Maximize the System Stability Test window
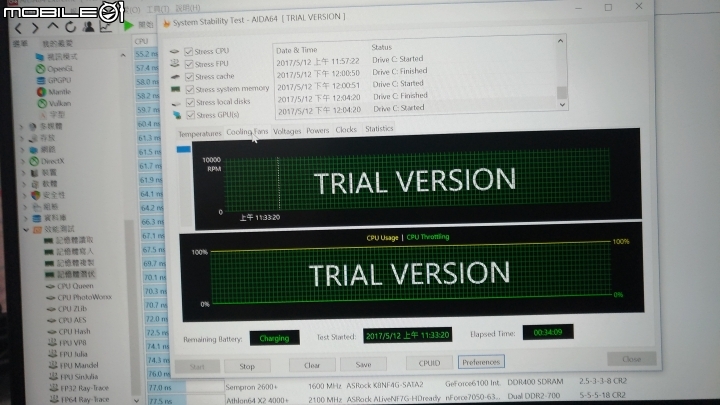The image size is (720, 405). pyautogui.click(x=608, y=7)
